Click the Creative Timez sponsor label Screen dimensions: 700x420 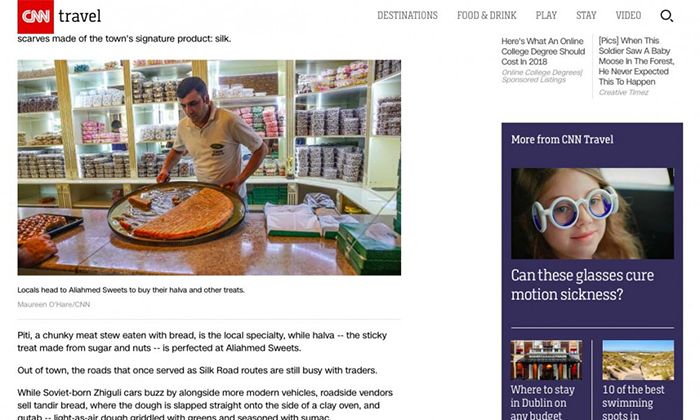point(623,92)
